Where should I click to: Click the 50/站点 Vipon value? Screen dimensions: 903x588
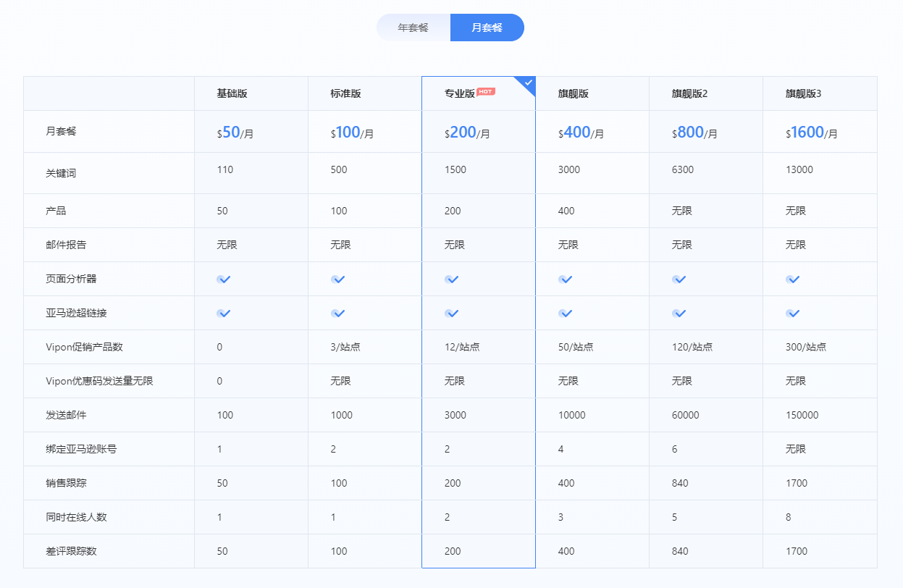[576, 347]
